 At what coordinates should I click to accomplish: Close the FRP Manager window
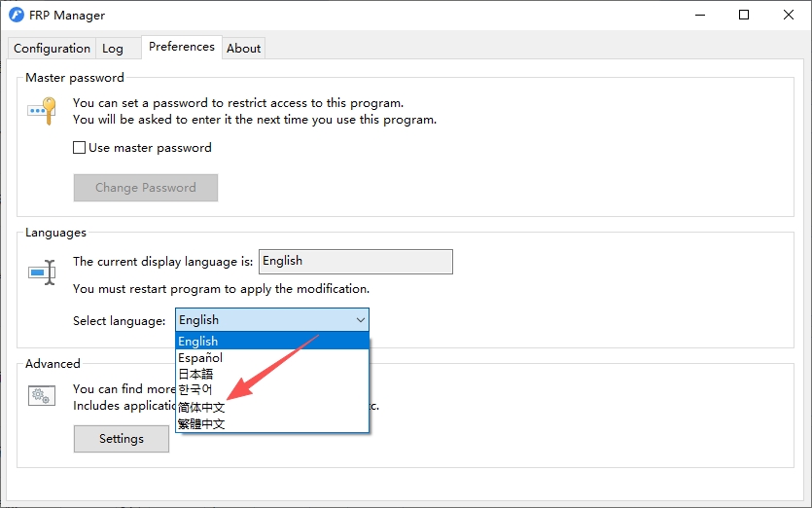789,15
